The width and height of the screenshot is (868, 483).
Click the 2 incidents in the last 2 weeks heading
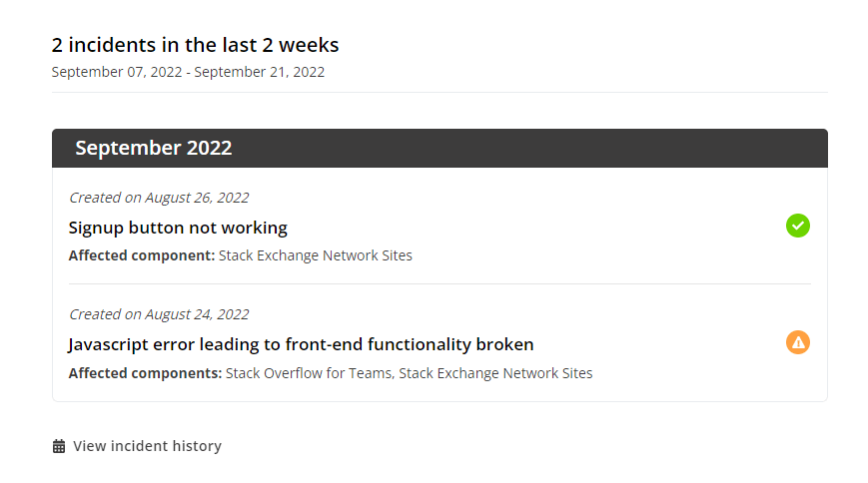[195, 45]
